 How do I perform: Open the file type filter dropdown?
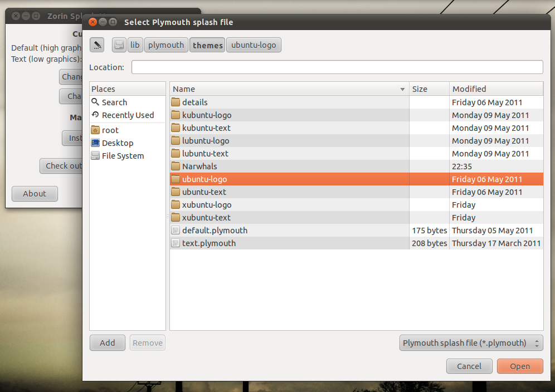click(471, 343)
